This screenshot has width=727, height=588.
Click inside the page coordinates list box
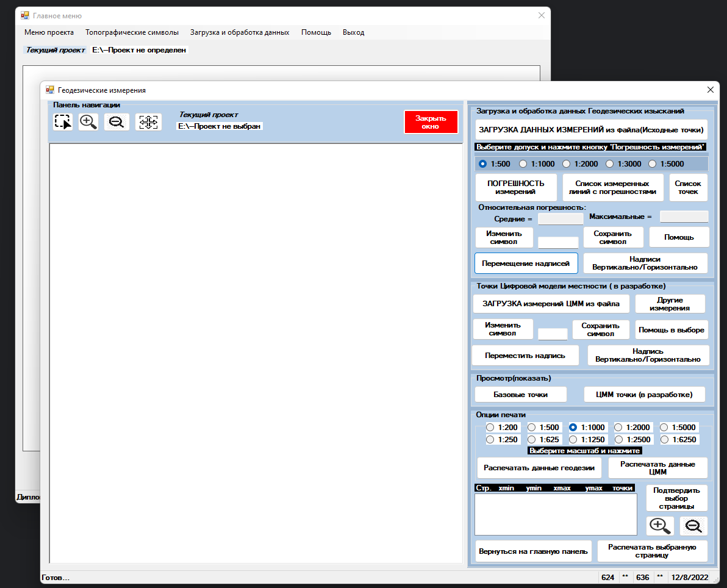[x=555, y=514]
